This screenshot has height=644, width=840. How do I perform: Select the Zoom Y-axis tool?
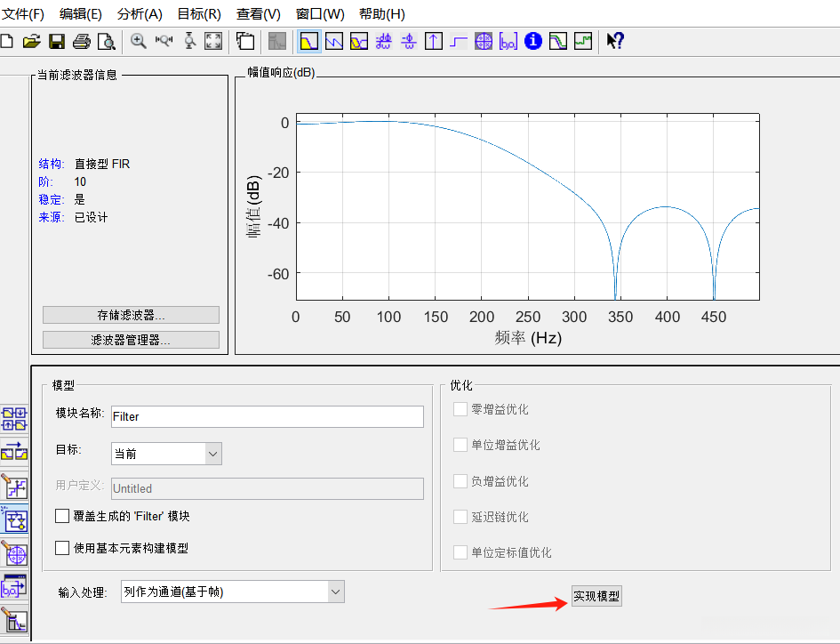(189, 41)
